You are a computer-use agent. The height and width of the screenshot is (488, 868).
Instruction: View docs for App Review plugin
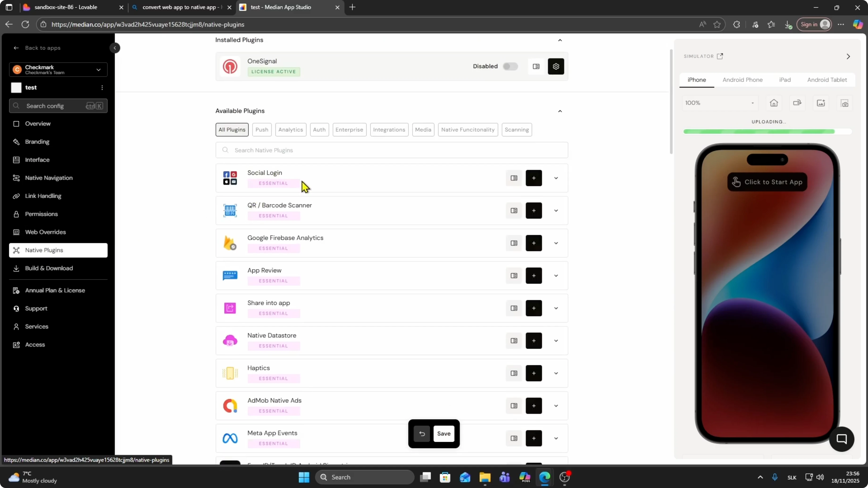pyautogui.click(x=514, y=276)
